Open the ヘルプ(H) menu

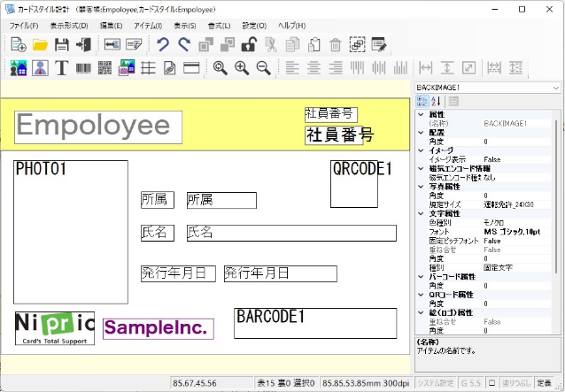coord(292,26)
